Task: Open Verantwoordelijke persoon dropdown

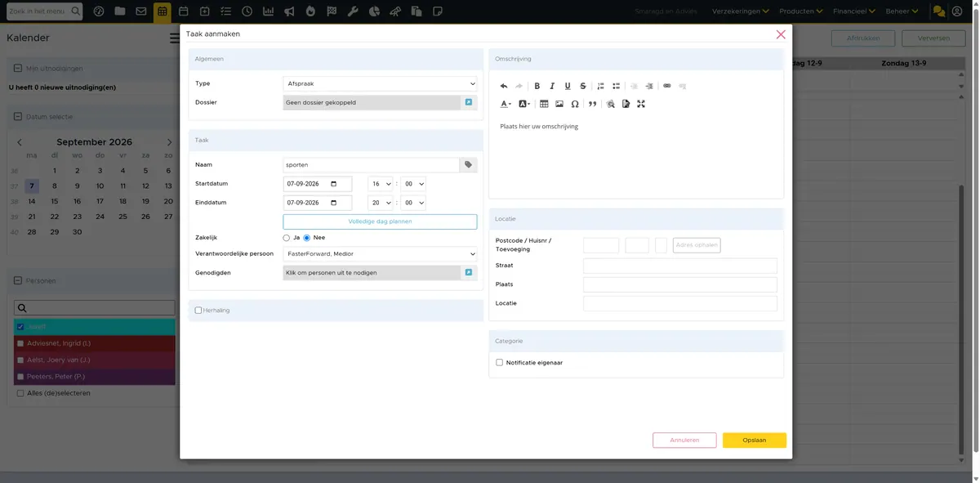Action: 380,254
